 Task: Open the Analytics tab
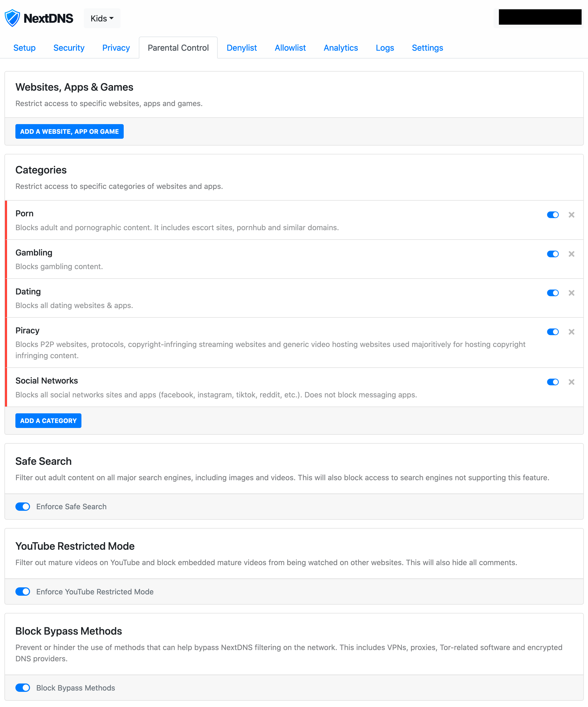pyautogui.click(x=340, y=48)
